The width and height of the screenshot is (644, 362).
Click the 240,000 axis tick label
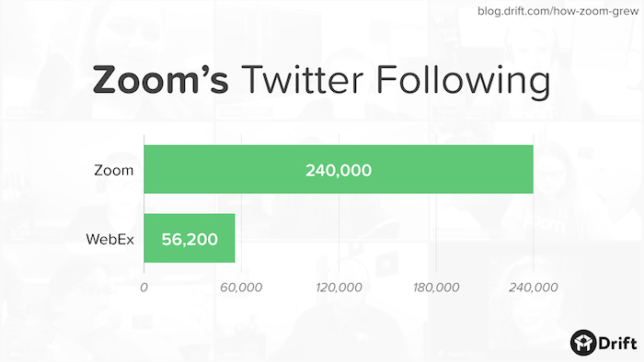[533, 288]
